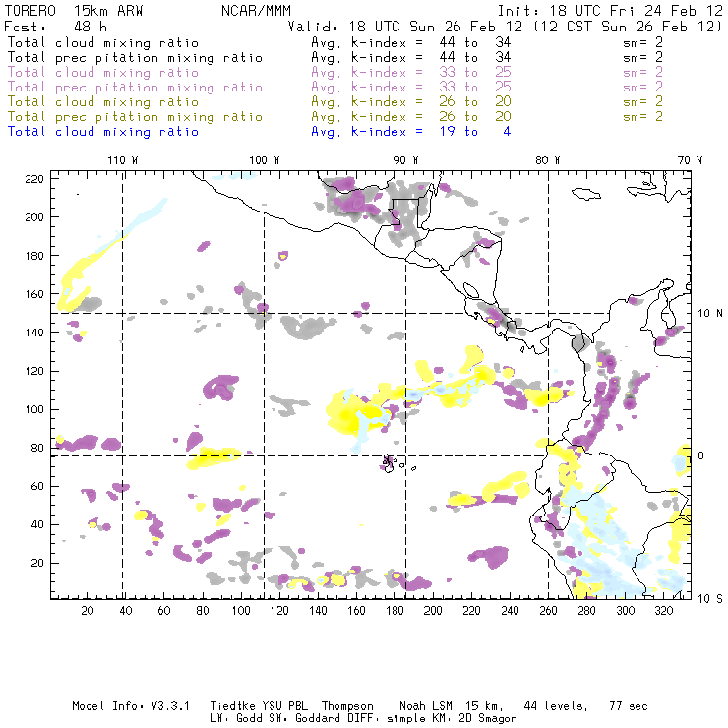Select '180' on the bottom horizontal axis
The height and width of the screenshot is (728, 728).
(394, 611)
